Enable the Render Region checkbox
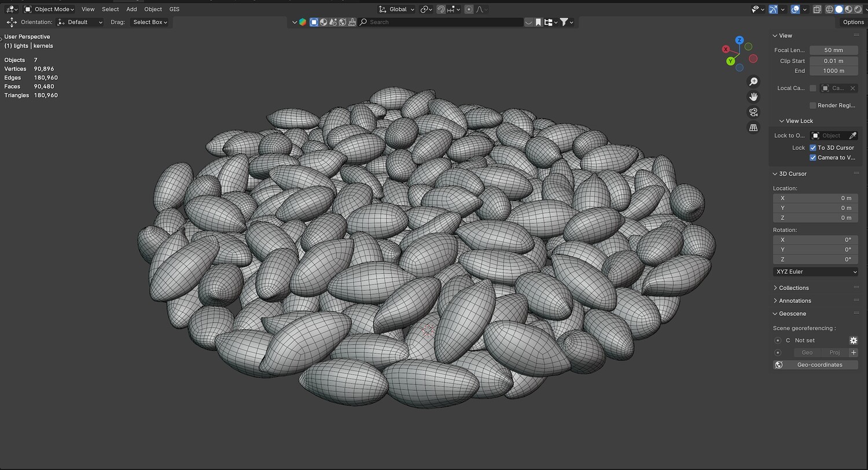This screenshot has width=868, height=470. coord(813,105)
